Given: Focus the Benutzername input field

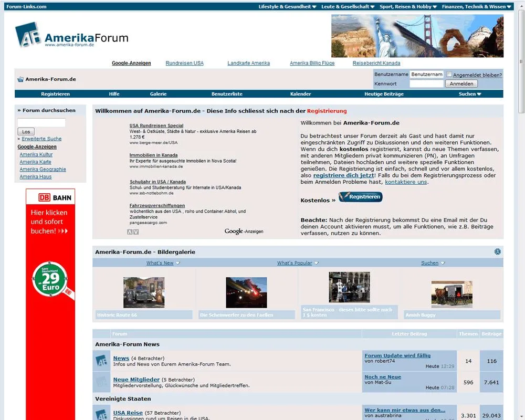Looking at the screenshot, I should coord(426,75).
